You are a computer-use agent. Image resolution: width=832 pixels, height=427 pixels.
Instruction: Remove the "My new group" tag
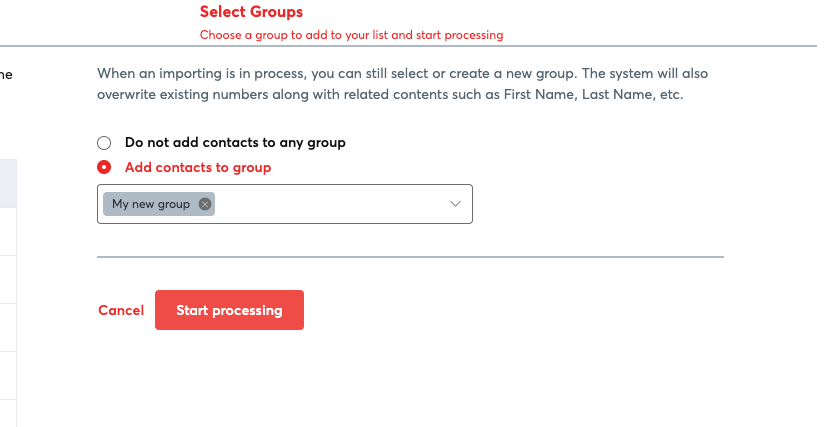pos(205,204)
